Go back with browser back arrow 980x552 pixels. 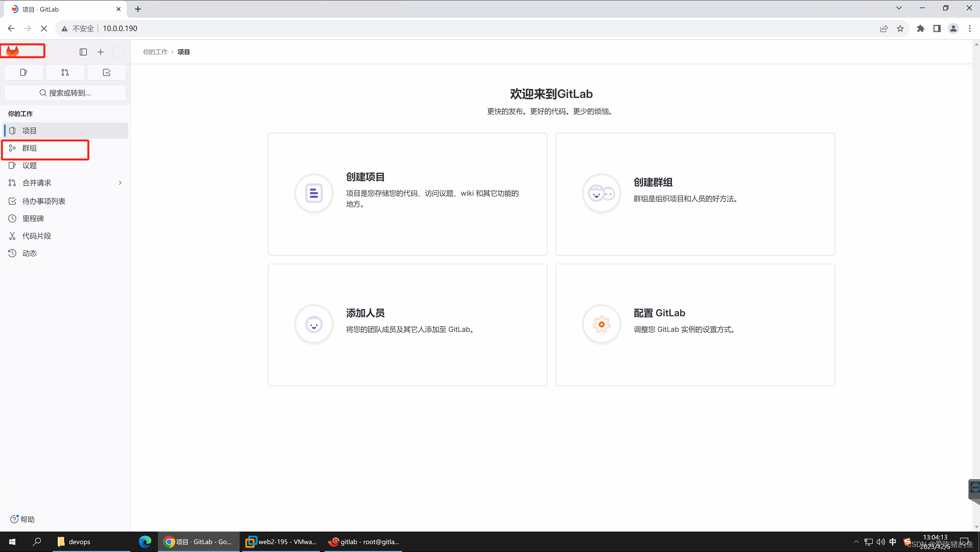coord(11,28)
